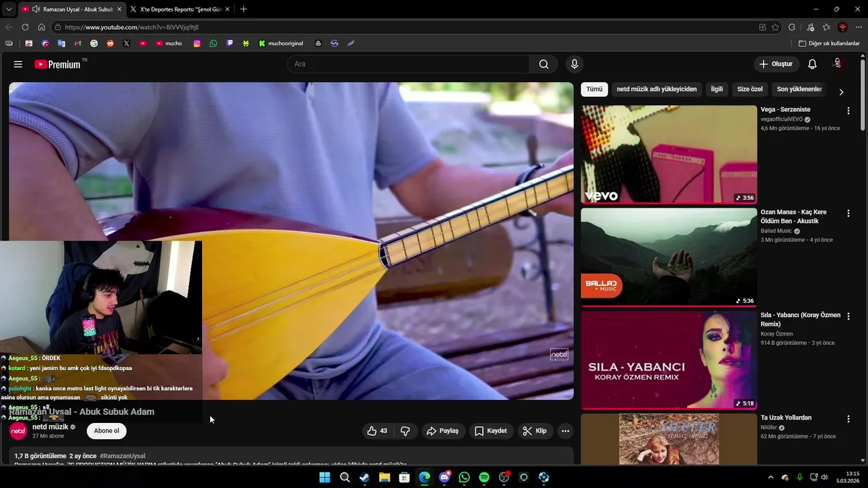The height and width of the screenshot is (488, 868).
Task: Mute the Ramazan Uysal tab via speaker icon
Action: point(35,9)
